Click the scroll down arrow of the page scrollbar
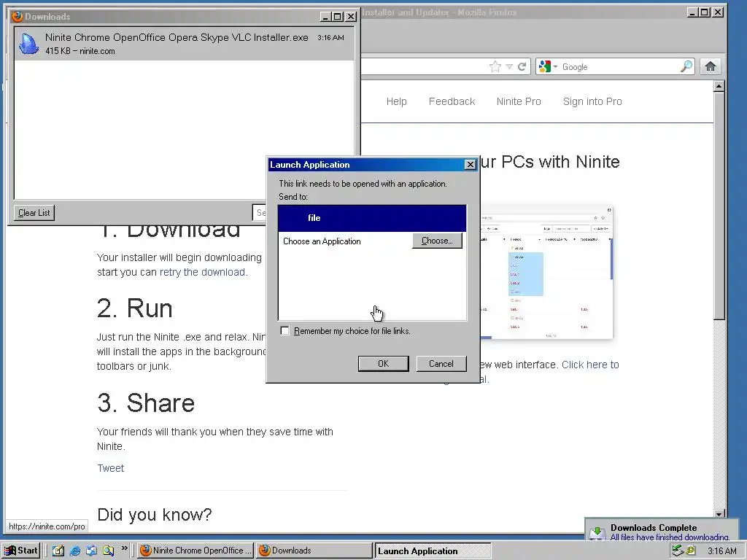Viewport: 747px width, 560px height. tap(719, 514)
